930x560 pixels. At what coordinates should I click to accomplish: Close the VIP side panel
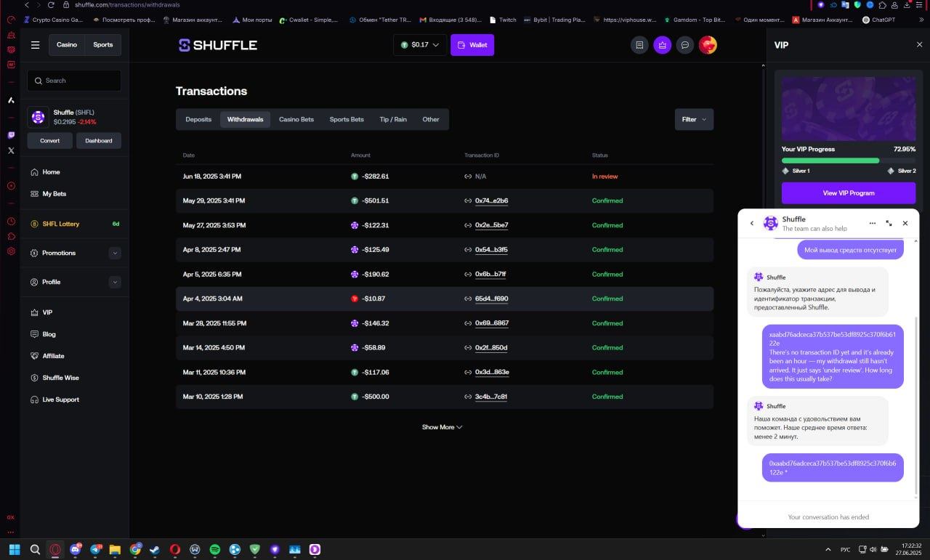coord(919,45)
